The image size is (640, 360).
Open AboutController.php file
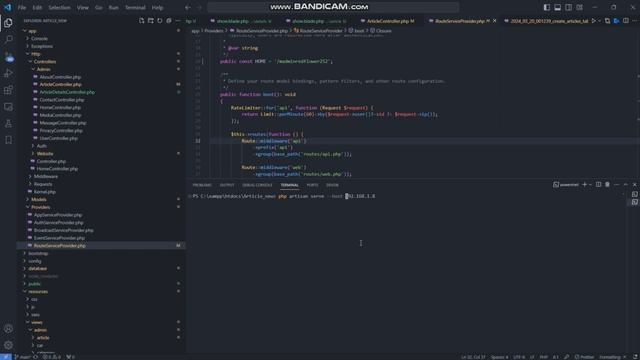[x=60, y=77]
